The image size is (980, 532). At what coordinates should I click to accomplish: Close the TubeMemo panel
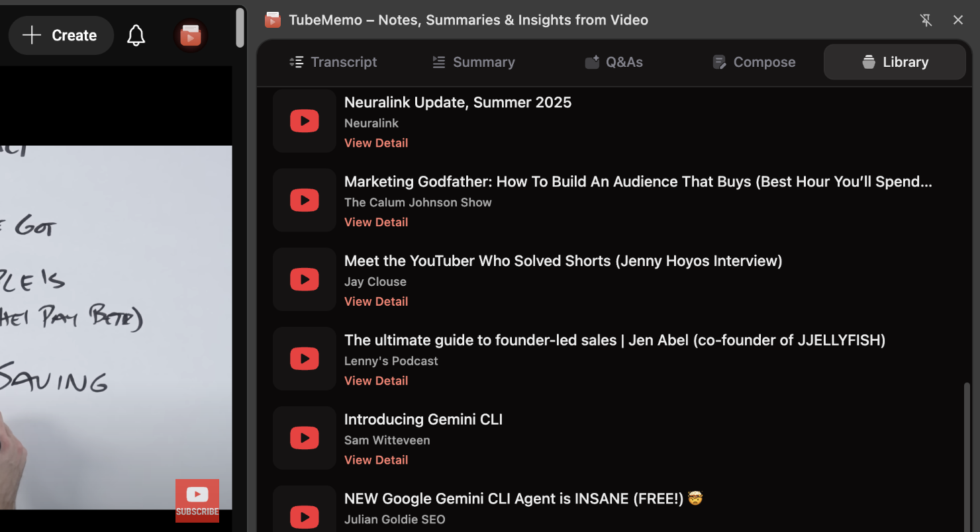[x=958, y=20]
